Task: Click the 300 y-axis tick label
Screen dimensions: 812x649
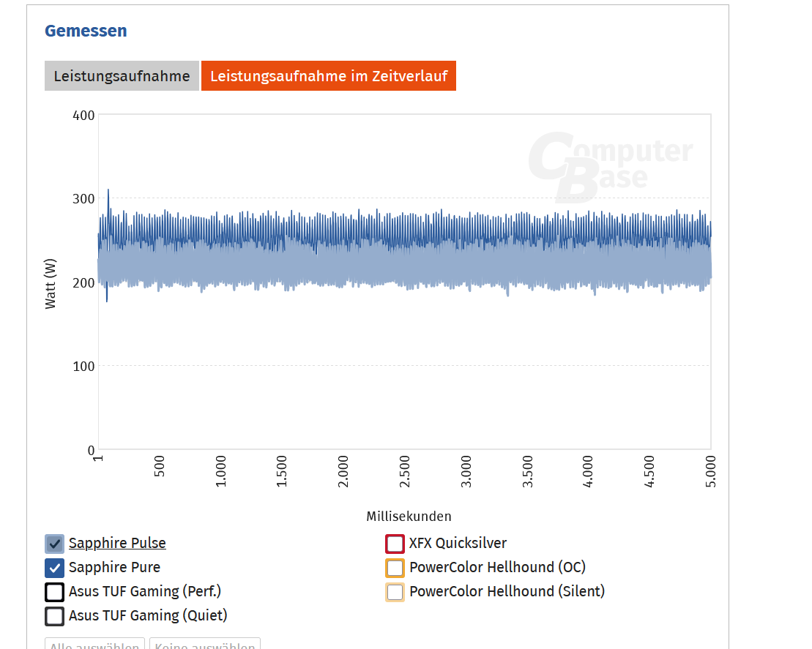Action: pyautogui.click(x=83, y=199)
